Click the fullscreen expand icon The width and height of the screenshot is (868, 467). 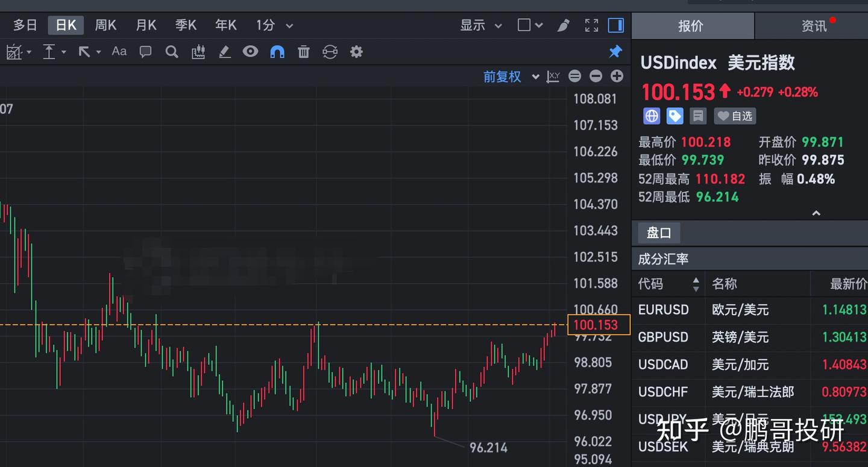tap(591, 25)
